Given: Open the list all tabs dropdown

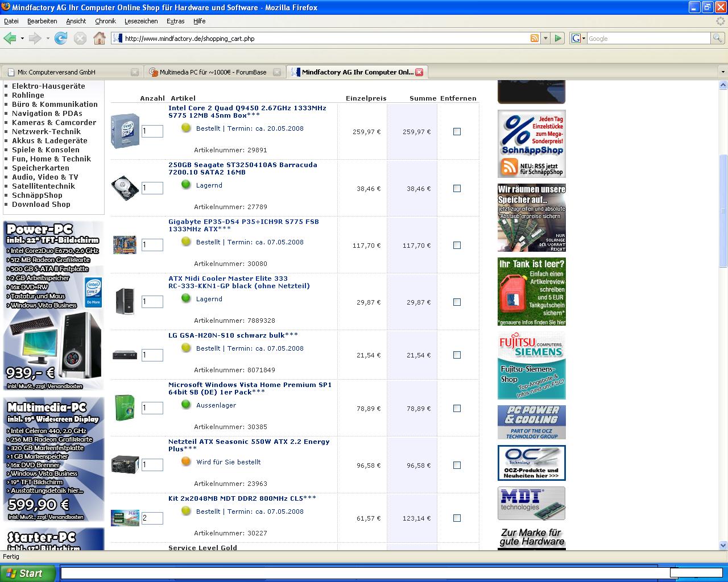Looking at the screenshot, I should [x=723, y=72].
